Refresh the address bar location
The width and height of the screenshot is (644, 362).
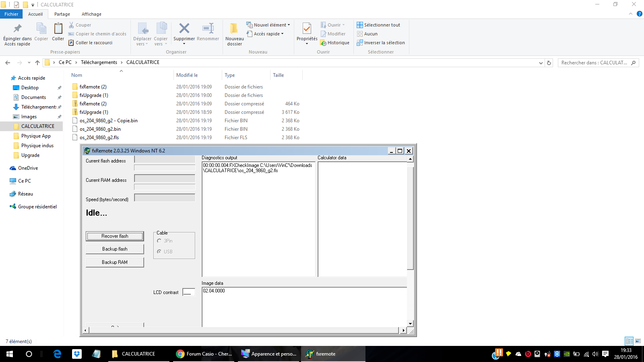pos(549,63)
